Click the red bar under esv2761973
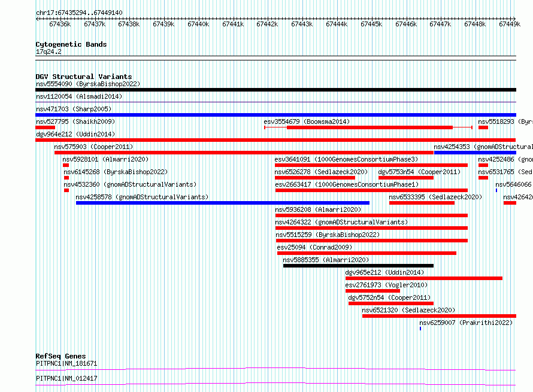533x392 pixels. pos(373,291)
